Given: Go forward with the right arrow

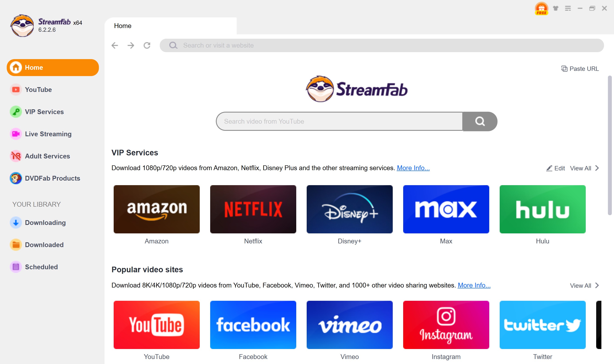Looking at the screenshot, I should click(x=131, y=45).
